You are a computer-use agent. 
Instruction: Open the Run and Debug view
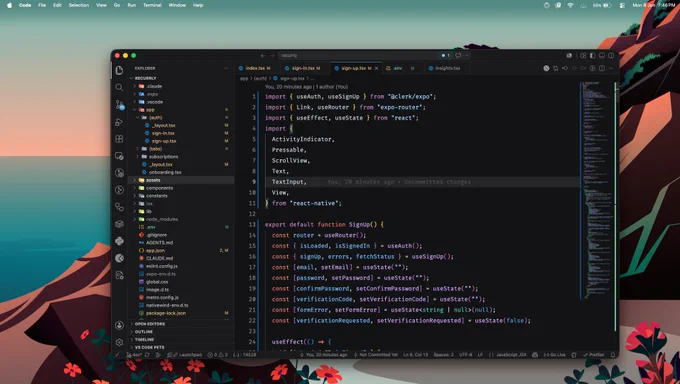[x=119, y=122]
